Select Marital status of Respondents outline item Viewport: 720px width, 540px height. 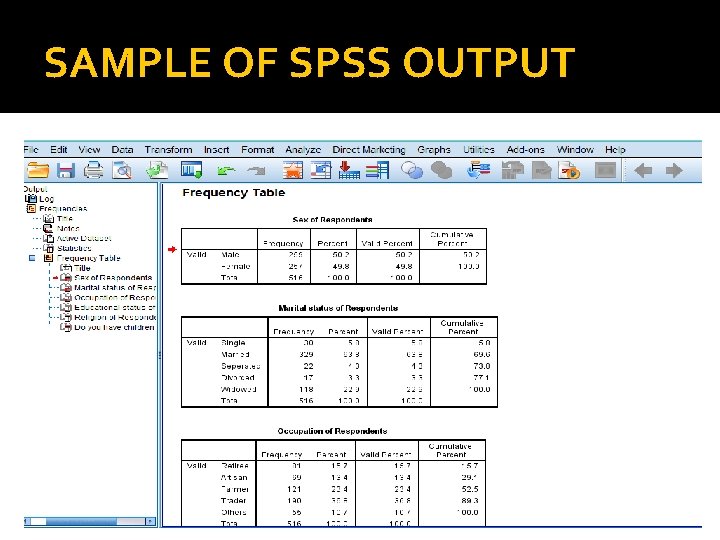click(115, 288)
